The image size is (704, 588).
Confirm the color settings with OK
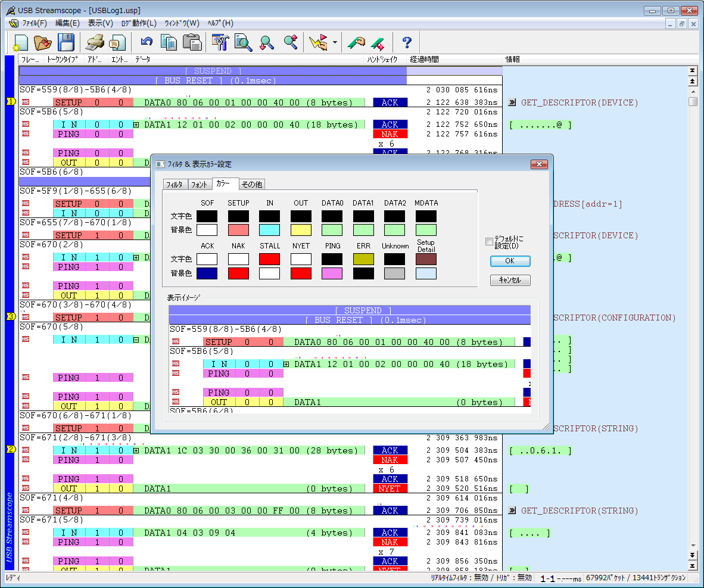tap(510, 261)
